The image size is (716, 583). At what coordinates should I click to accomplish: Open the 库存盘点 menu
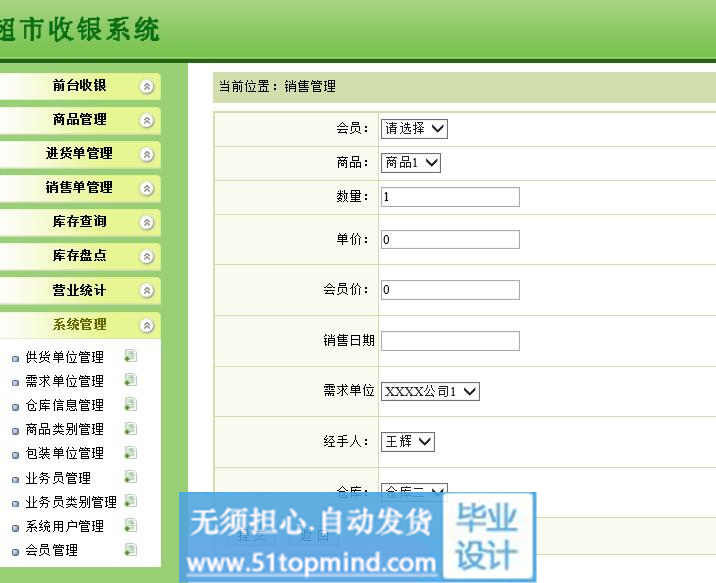(x=79, y=256)
